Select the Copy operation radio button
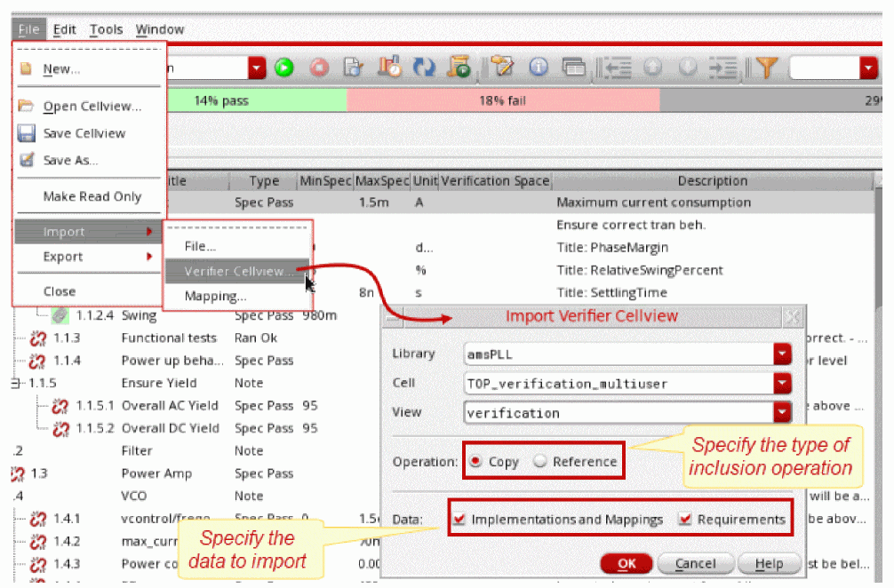Image resolution: width=894 pixels, height=588 pixels. 475,461
